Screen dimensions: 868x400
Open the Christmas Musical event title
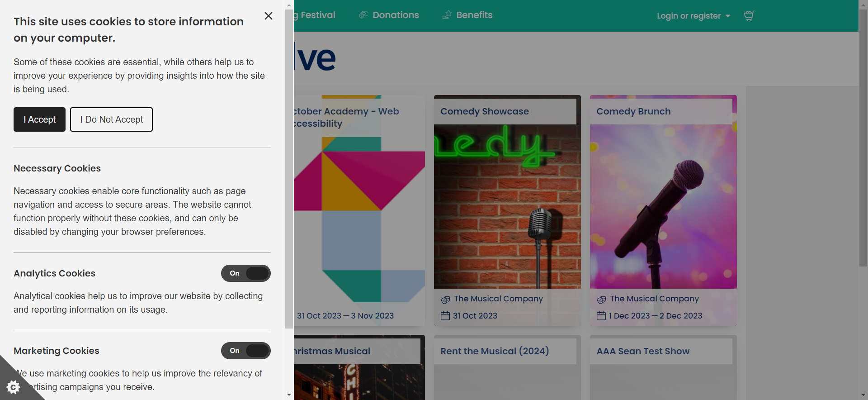click(332, 351)
